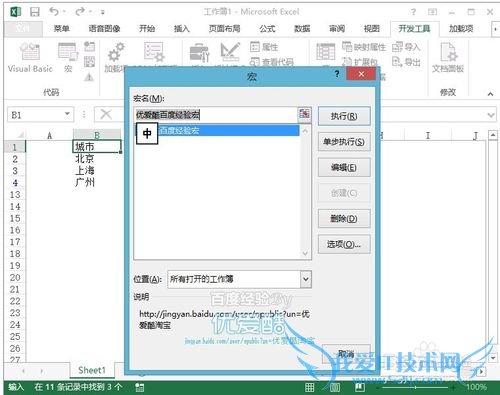This screenshot has width=500, height=395.
Task: Open Excel Help question mark in title bar
Action: point(413,12)
